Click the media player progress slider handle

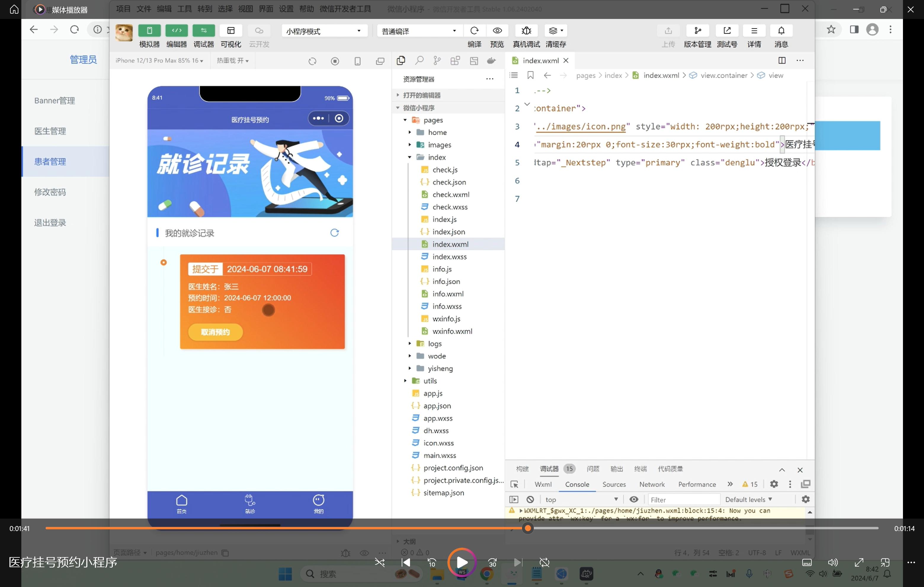coord(528,528)
